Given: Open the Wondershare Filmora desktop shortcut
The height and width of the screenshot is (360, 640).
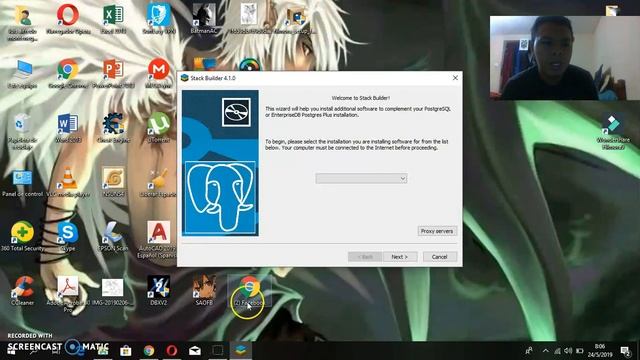Looking at the screenshot, I should [x=613, y=131].
